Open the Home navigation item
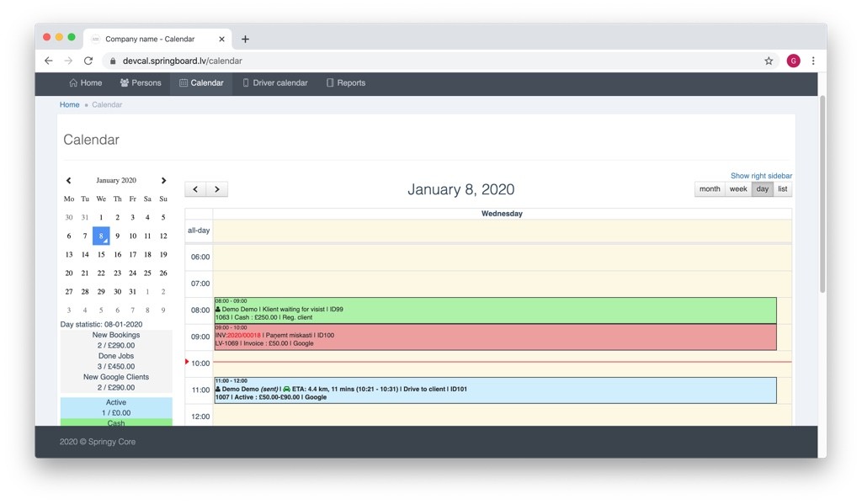 [85, 83]
